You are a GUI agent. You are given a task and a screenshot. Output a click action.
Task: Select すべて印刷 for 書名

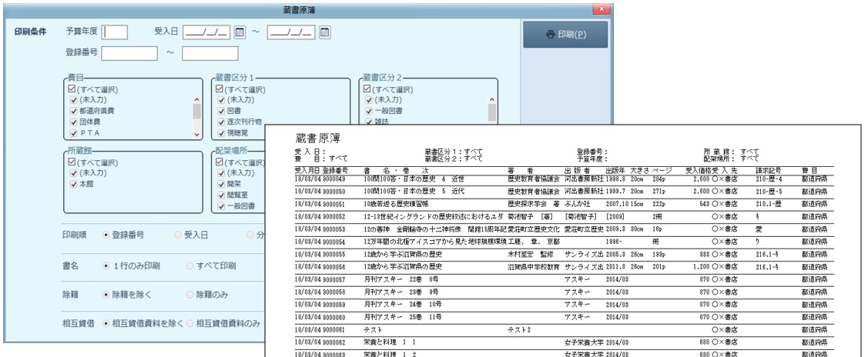pyautogui.click(x=190, y=265)
